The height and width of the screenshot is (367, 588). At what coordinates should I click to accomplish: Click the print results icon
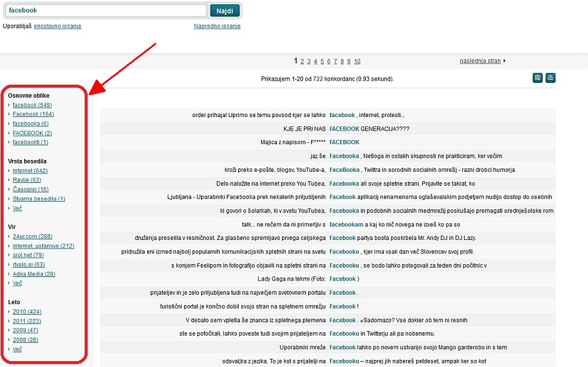pyautogui.click(x=550, y=78)
